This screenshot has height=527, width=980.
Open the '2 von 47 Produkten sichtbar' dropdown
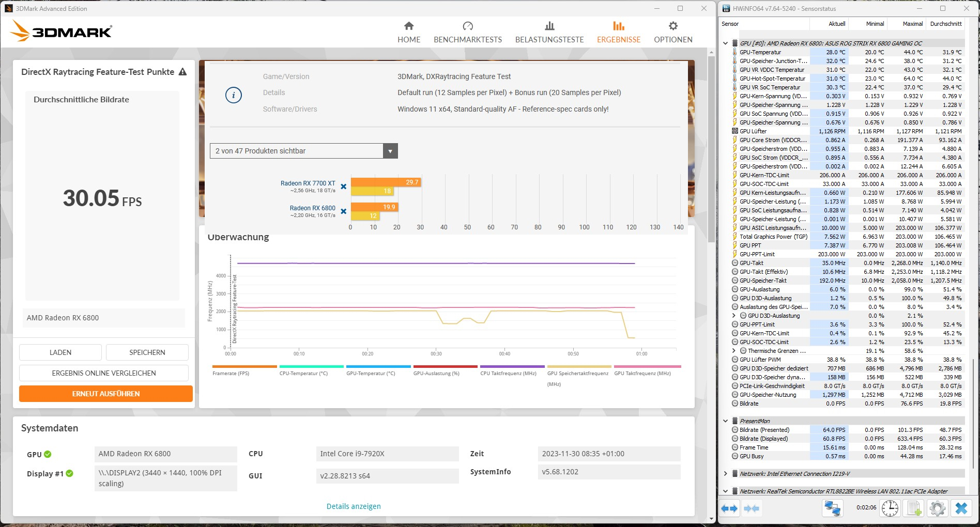coord(304,151)
